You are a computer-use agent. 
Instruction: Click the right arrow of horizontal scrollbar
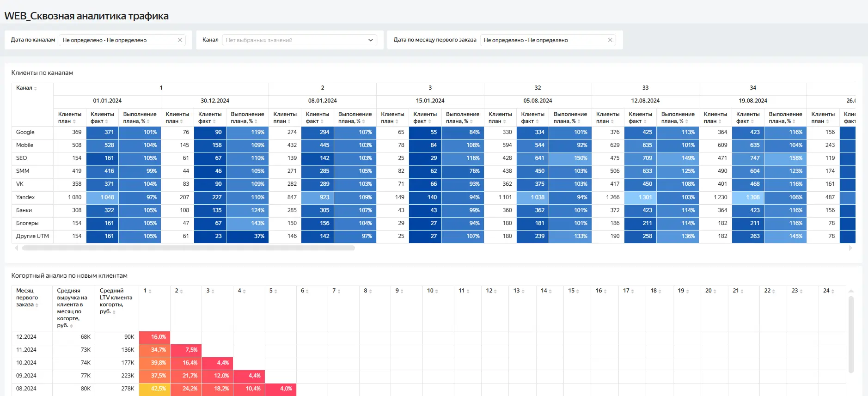coord(850,248)
